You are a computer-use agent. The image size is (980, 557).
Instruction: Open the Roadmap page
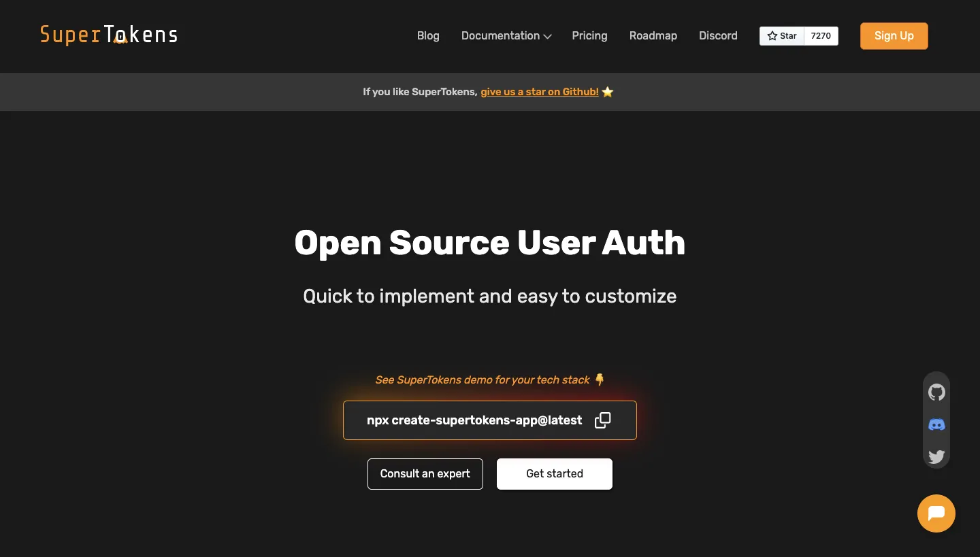(653, 35)
